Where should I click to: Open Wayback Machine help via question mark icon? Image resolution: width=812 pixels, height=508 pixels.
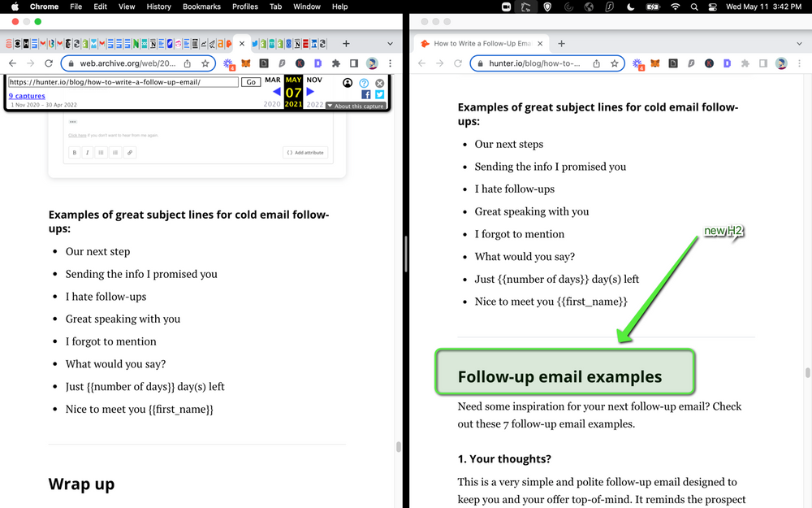[x=364, y=83]
